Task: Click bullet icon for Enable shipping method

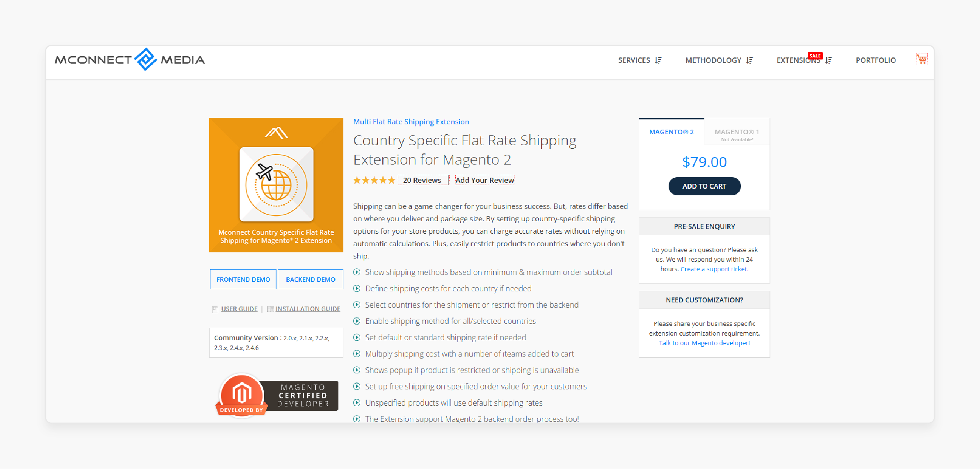Action: click(357, 321)
